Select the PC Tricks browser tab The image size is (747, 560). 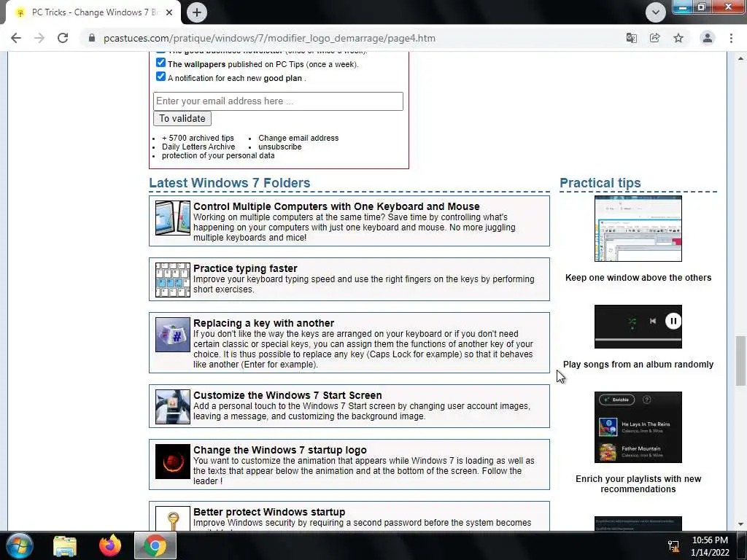[x=93, y=12]
